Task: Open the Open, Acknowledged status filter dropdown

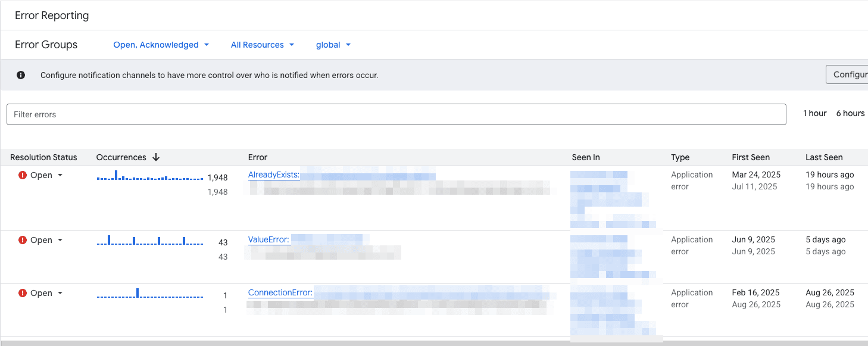Action: (x=161, y=45)
